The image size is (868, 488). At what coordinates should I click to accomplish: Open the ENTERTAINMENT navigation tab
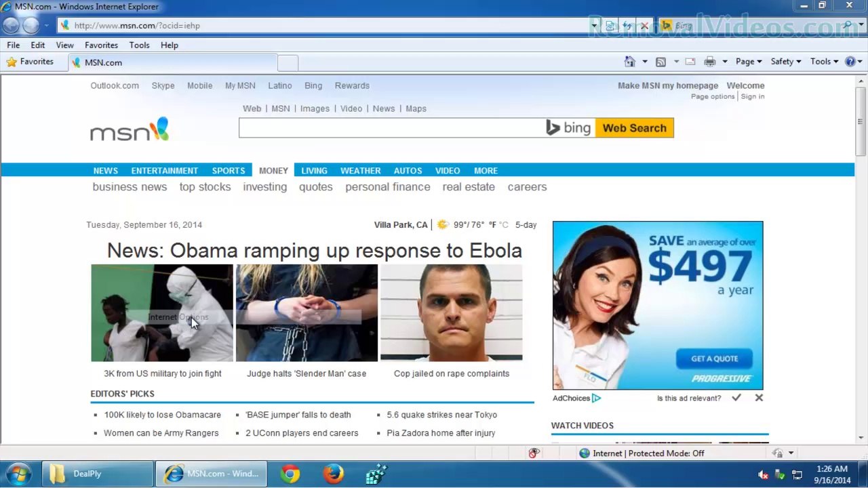click(x=165, y=171)
